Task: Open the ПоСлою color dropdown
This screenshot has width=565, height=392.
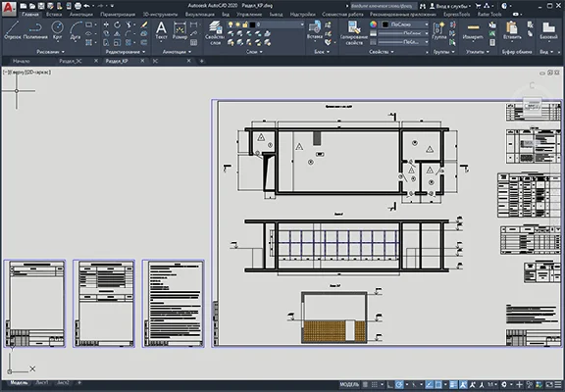Action: 405,24
